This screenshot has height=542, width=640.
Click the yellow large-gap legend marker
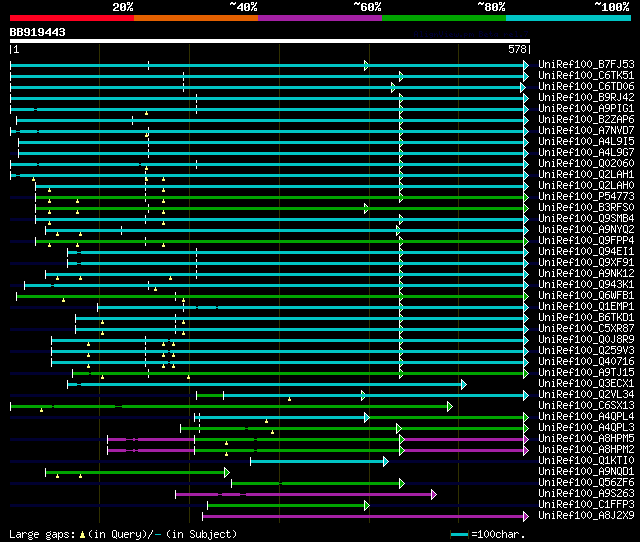pos(82,534)
